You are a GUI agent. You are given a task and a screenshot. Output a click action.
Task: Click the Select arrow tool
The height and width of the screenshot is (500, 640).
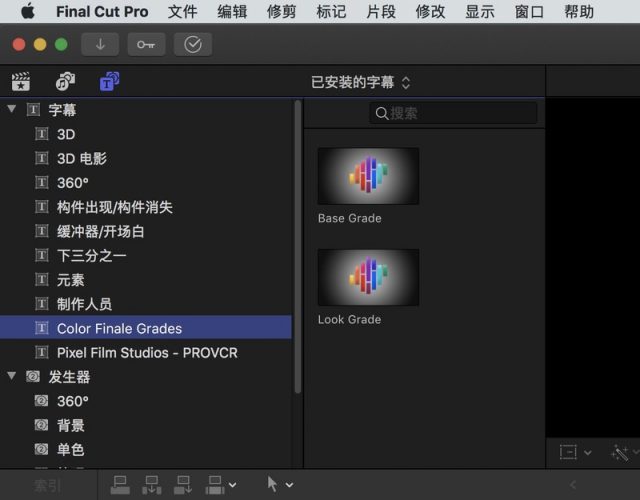tap(272, 484)
